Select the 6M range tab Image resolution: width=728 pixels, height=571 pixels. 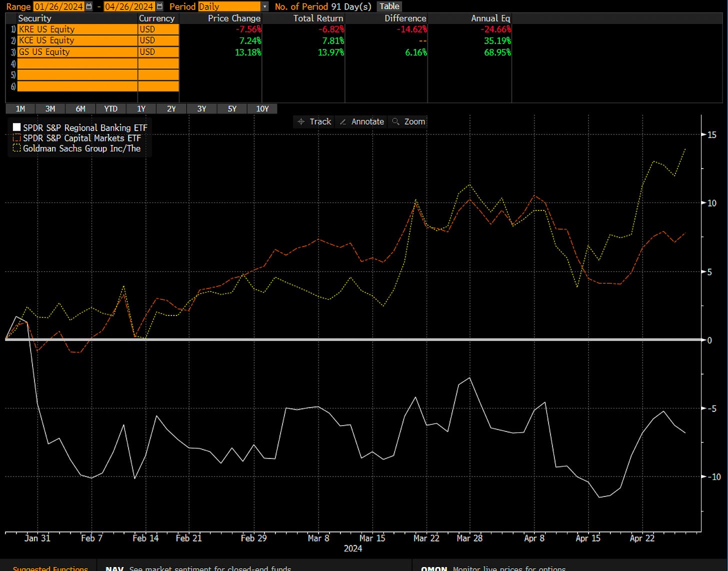80,108
